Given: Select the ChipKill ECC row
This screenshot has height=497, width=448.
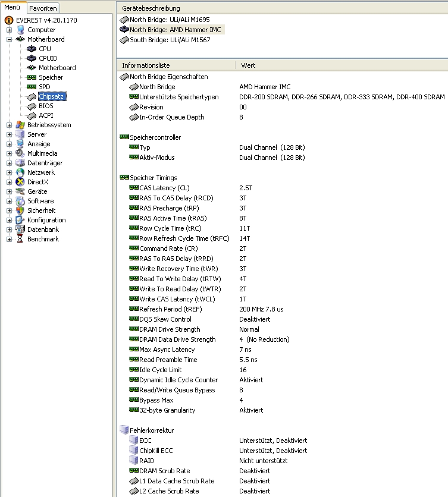Looking at the screenshot, I should [283, 451].
